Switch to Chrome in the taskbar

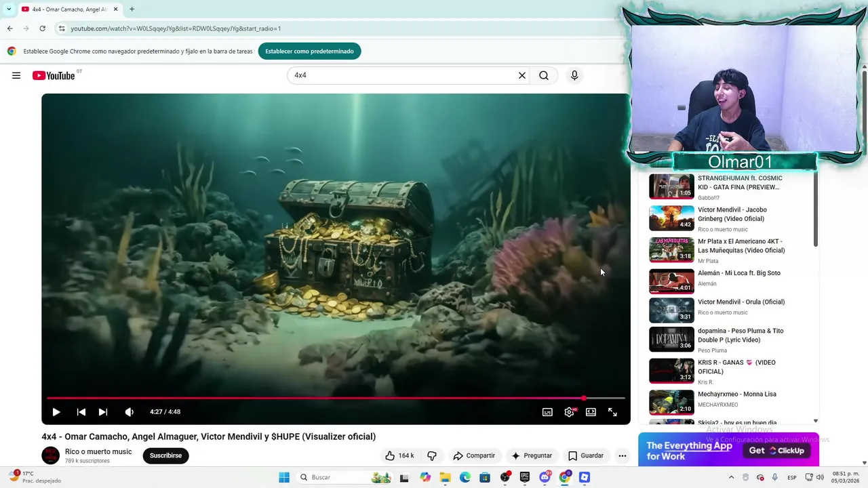[565, 477]
